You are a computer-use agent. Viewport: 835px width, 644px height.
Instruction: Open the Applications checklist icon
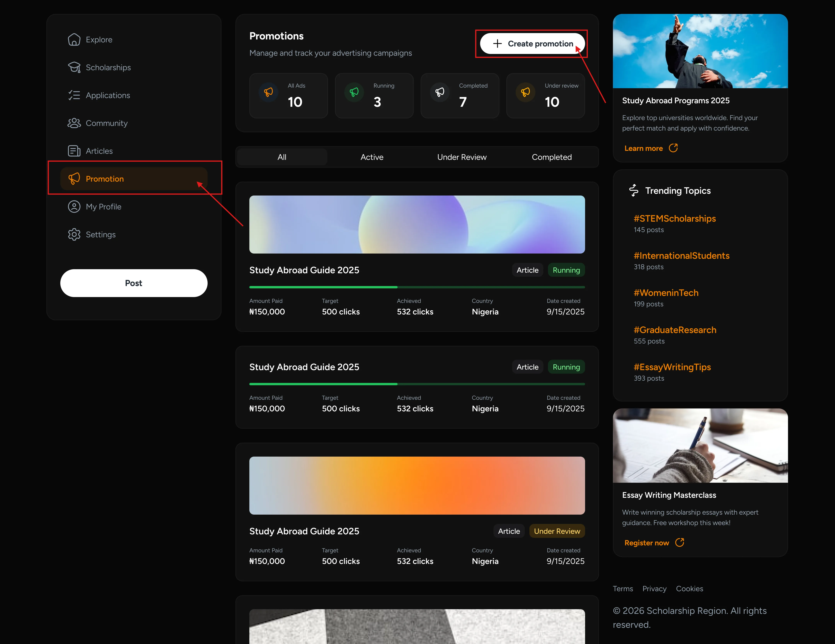[x=74, y=95]
